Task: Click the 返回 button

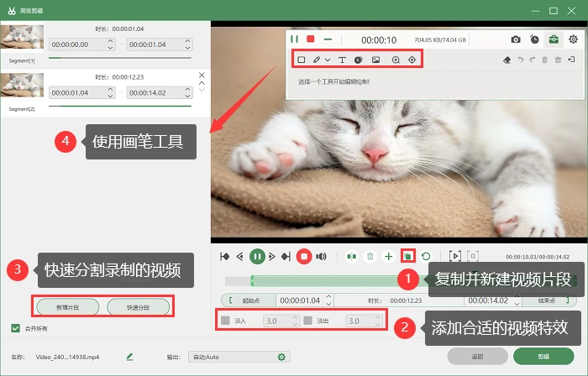Action: (x=477, y=357)
